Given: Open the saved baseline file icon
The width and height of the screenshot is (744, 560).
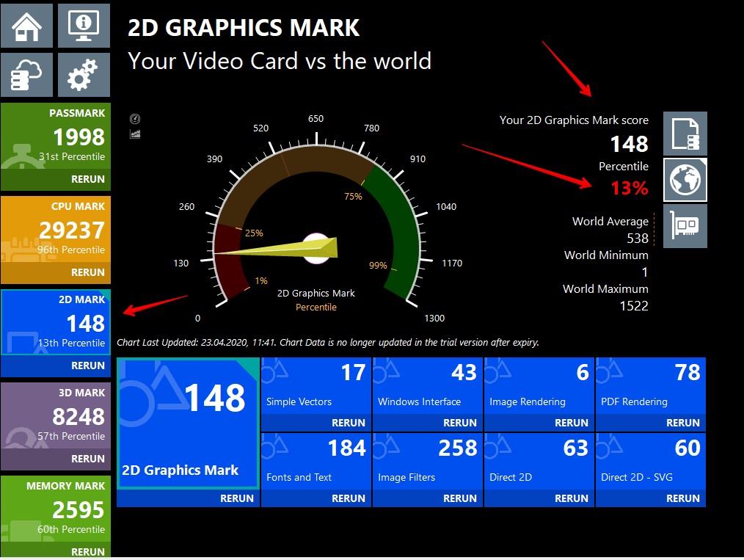Looking at the screenshot, I should pyautogui.click(x=685, y=134).
